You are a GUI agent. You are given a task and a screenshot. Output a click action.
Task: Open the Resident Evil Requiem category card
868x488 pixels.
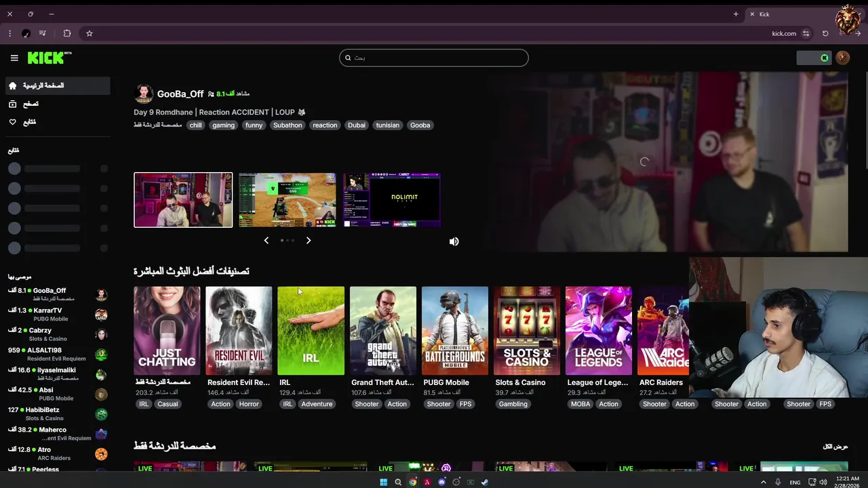point(239,331)
